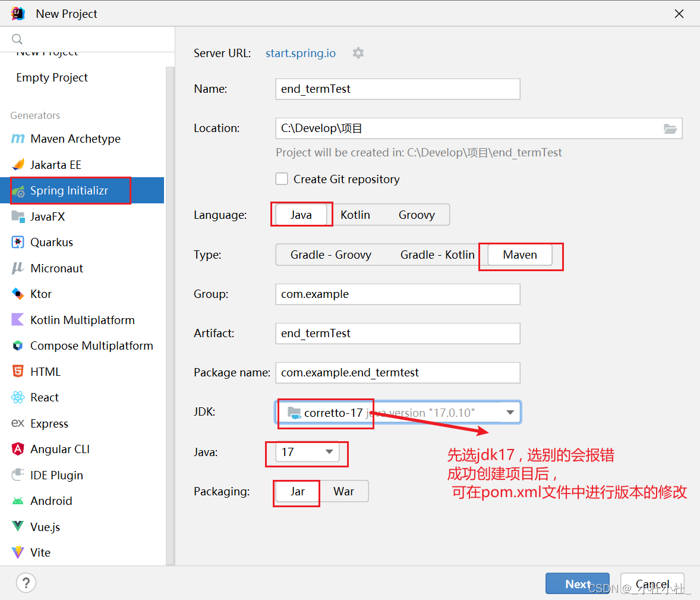
Task: Click the search magnifier icon
Action: [x=17, y=39]
